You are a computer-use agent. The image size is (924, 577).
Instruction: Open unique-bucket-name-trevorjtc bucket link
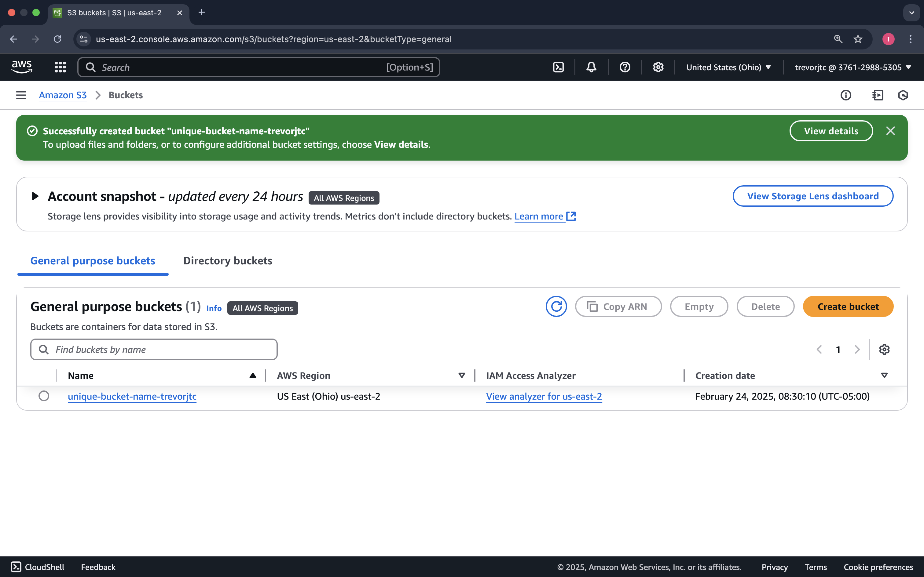[x=132, y=396]
